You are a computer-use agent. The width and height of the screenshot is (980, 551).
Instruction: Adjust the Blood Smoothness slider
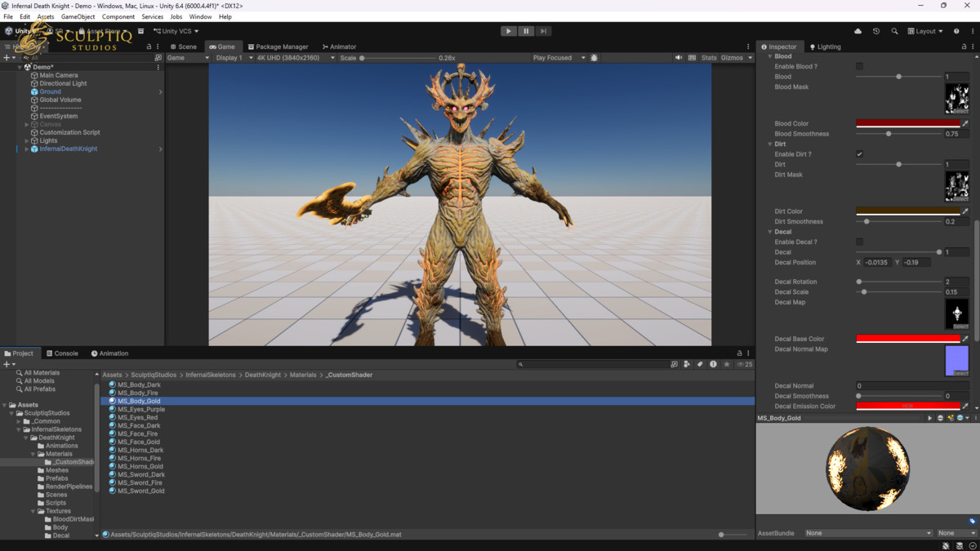coord(898,134)
